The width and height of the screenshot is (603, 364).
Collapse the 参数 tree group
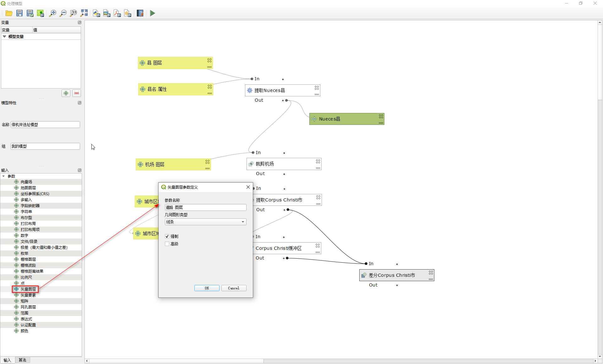tap(3, 176)
